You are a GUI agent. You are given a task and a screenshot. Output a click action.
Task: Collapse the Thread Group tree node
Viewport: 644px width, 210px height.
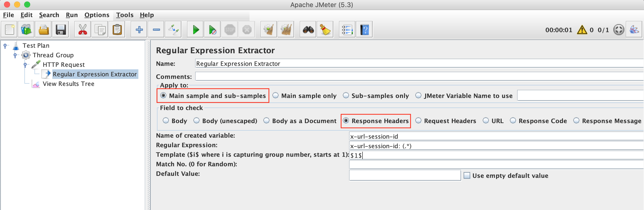click(x=15, y=55)
